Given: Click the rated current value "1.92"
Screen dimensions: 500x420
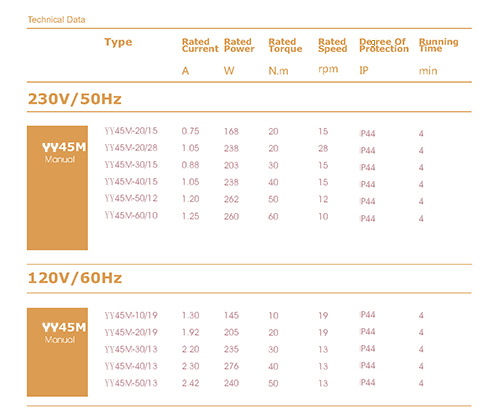Looking at the screenshot, I should click(x=190, y=332).
